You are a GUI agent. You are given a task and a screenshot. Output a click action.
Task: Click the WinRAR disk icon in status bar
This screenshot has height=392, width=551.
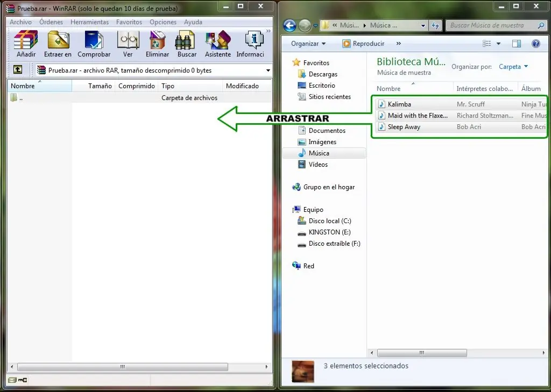coord(12,380)
